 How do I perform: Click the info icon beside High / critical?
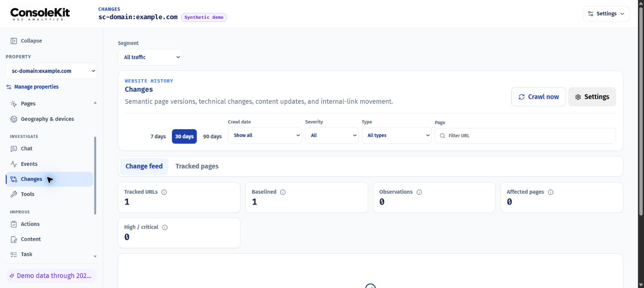165,228
